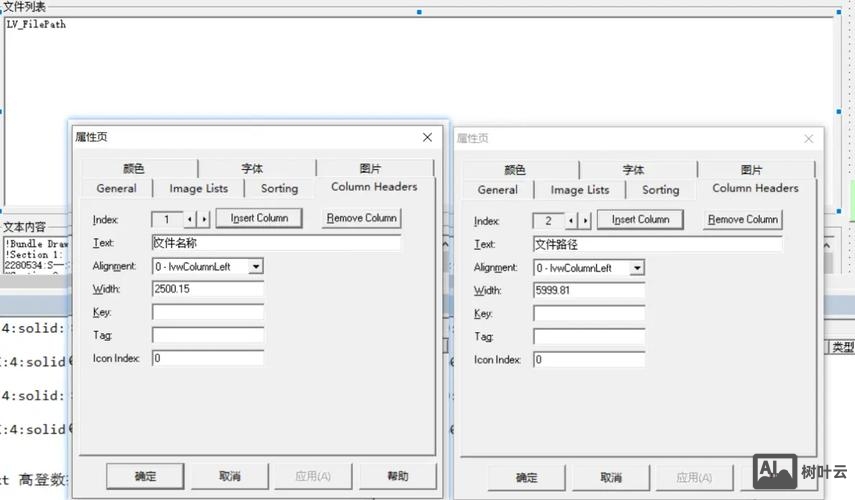Screen dimensions: 855x500
Task: Click the Key field in right dialog
Action: (588, 314)
